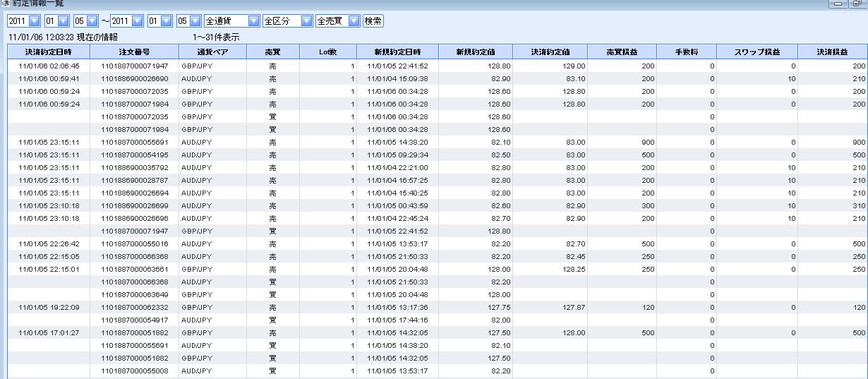The height and width of the screenshot is (379, 868).
Task: Select order number 1101887000063661
Action: point(135,269)
